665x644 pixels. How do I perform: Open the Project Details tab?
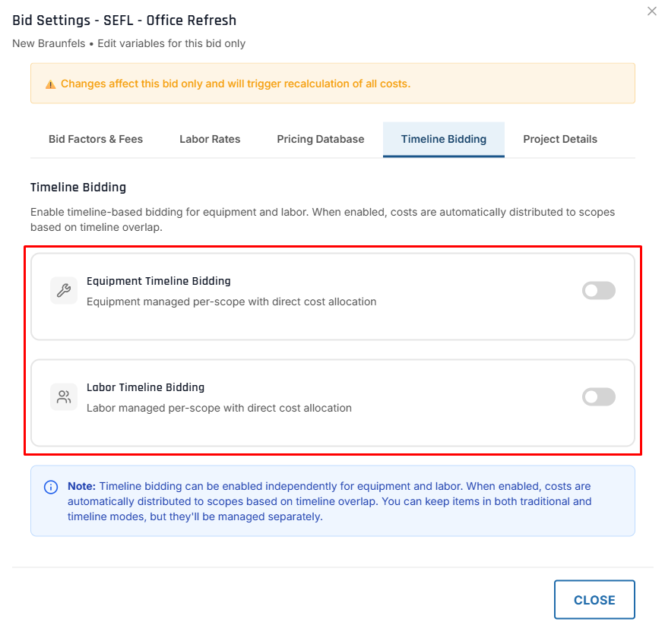click(560, 140)
